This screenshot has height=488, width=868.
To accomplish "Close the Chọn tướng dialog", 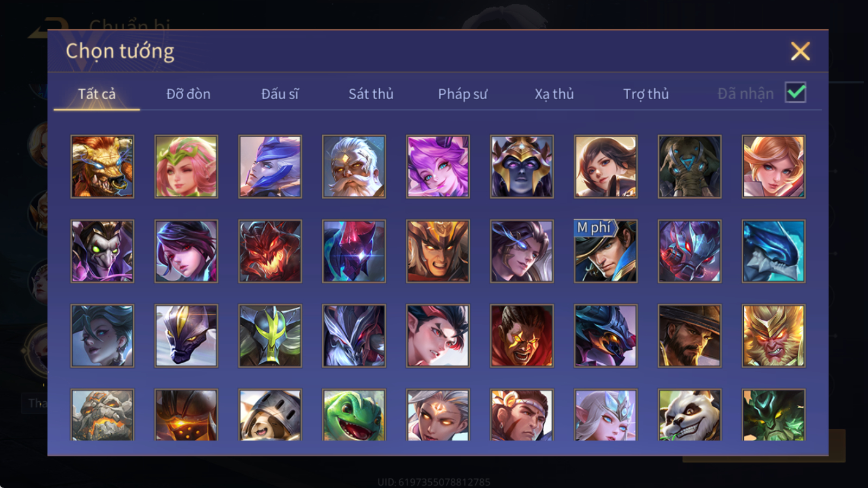I will [x=800, y=52].
